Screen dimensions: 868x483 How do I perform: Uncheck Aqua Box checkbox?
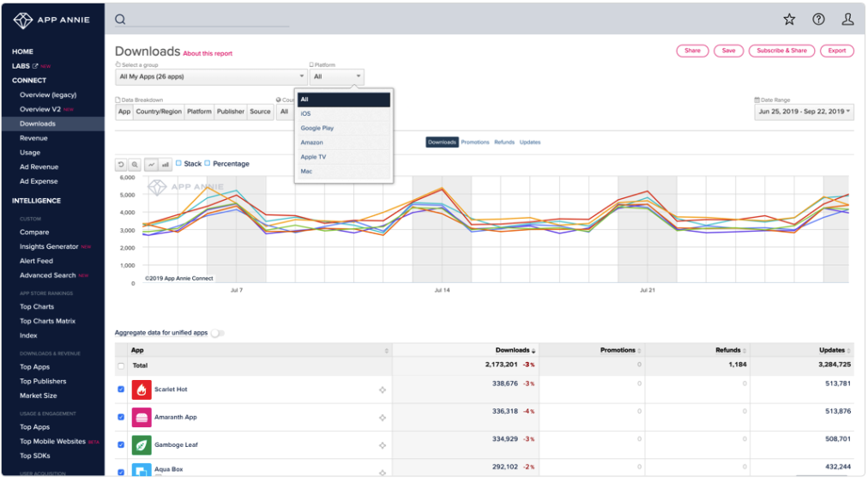click(121, 472)
